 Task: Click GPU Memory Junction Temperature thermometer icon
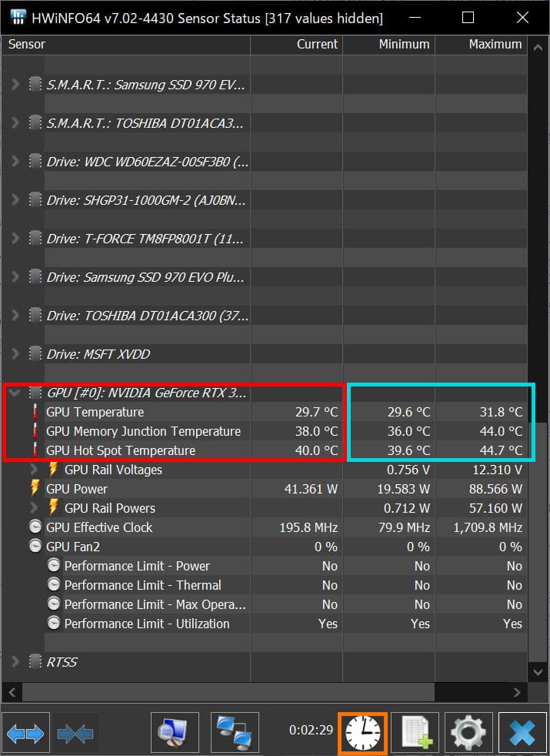(x=35, y=431)
